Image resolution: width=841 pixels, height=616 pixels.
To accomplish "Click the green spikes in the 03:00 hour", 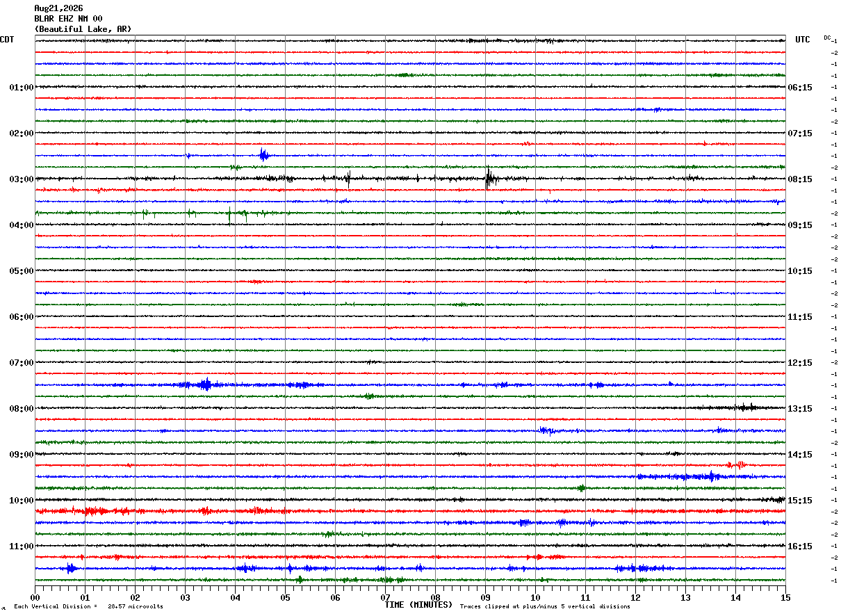I will [x=229, y=214].
